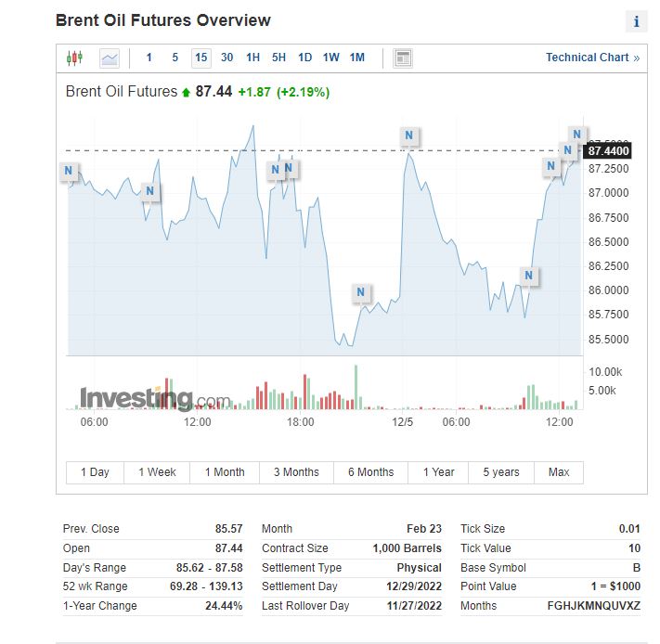Switch to area chart view
Viewport: 660px width, 644px height.
pos(110,58)
